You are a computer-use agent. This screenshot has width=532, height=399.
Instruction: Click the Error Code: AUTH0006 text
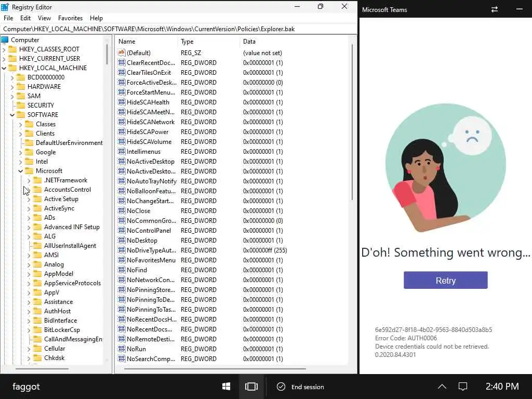(406, 338)
